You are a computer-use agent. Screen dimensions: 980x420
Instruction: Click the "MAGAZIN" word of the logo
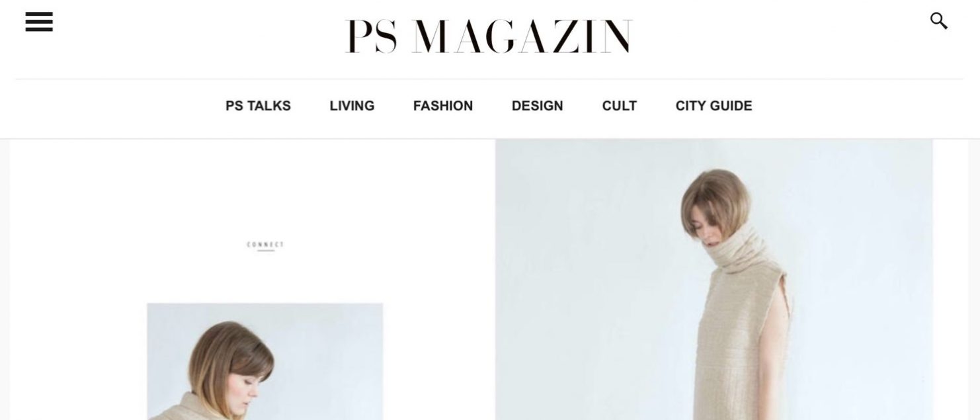click(x=522, y=36)
